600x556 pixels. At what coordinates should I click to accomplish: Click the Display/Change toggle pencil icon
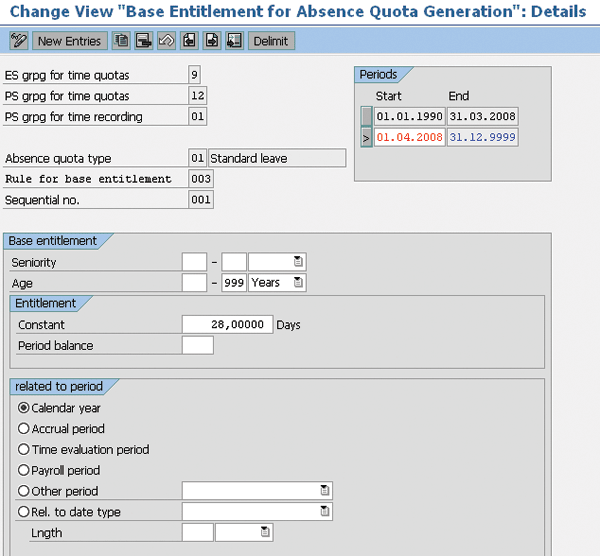(18, 41)
